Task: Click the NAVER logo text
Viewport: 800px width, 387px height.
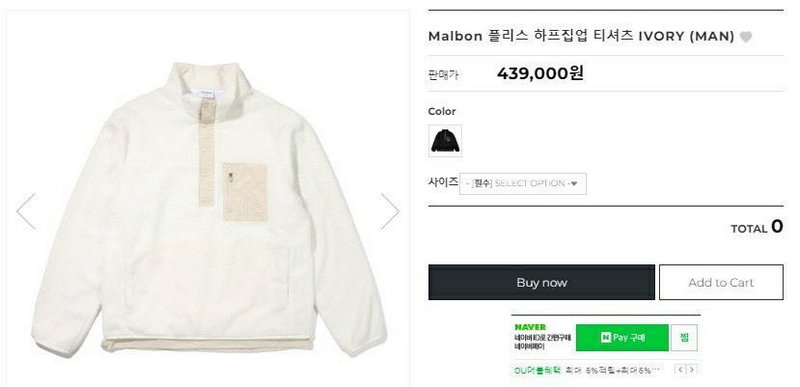Action: coord(530,327)
